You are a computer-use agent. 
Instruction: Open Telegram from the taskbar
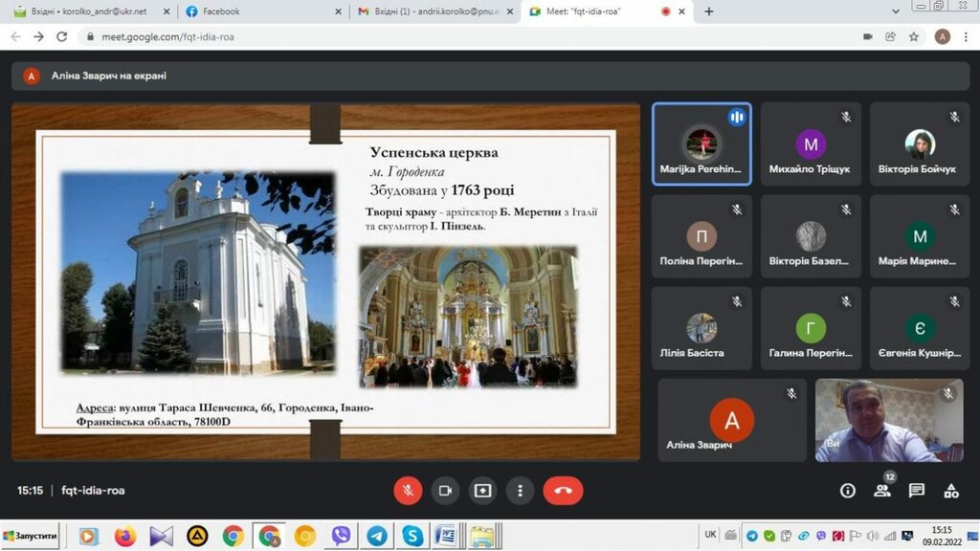(377, 536)
